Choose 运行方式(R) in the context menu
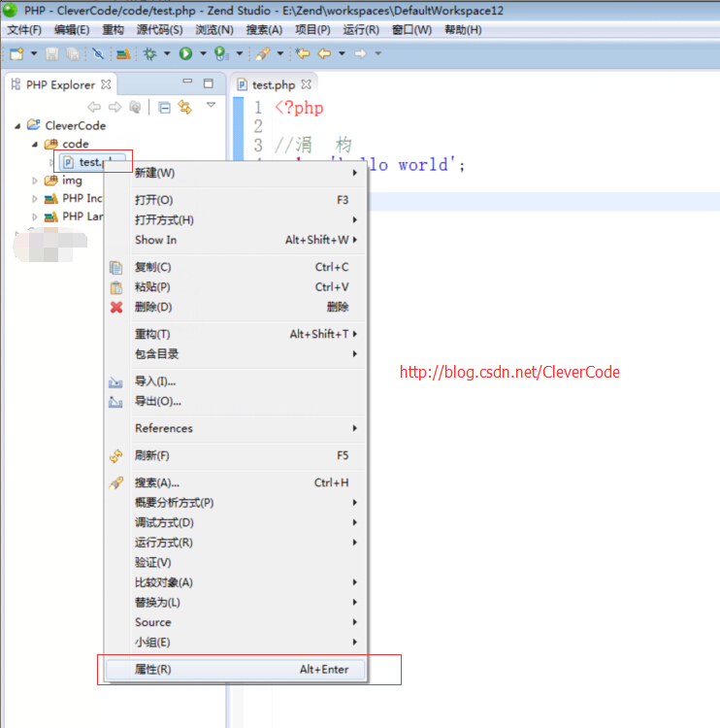The image size is (720, 728). click(x=236, y=543)
